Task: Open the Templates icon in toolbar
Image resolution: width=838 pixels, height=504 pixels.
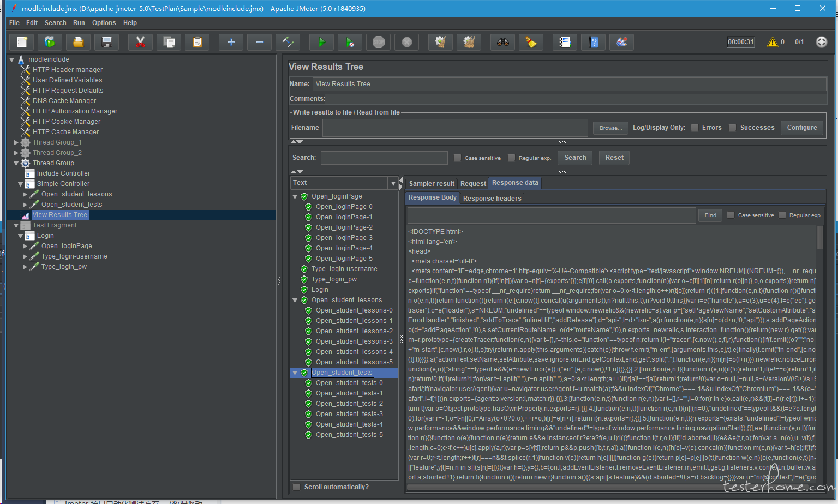Action: 50,42
